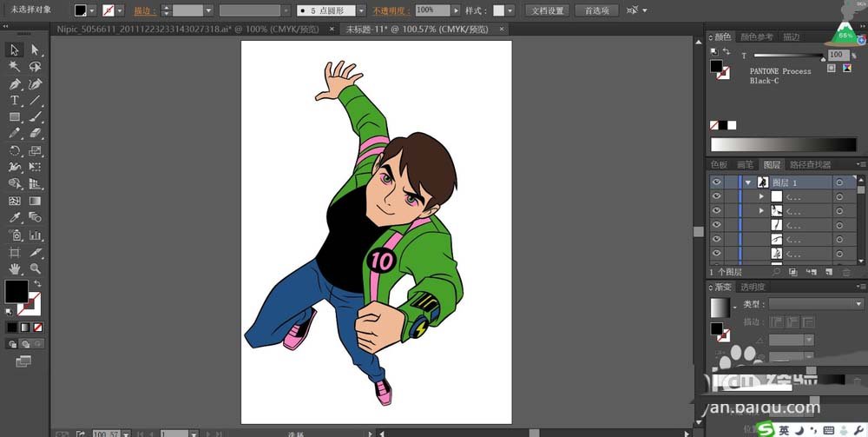Select the Paintbrush tool
Viewport: 868px width, 437px height.
[35, 117]
